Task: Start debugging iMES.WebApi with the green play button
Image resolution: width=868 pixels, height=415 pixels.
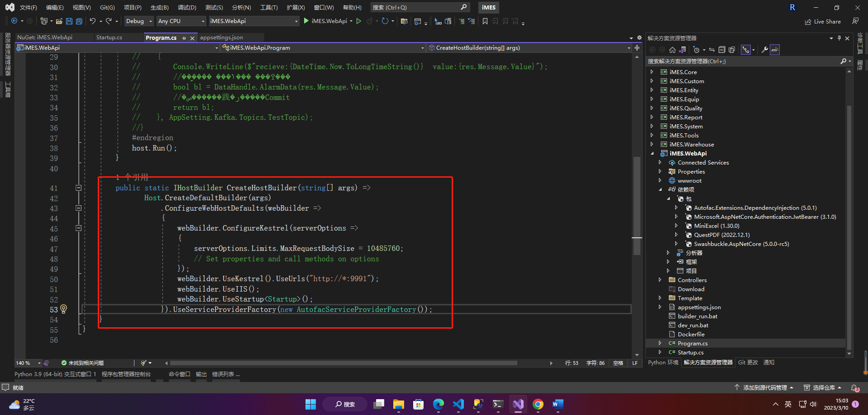Action: pyautogui.click(x=306, y=21)
